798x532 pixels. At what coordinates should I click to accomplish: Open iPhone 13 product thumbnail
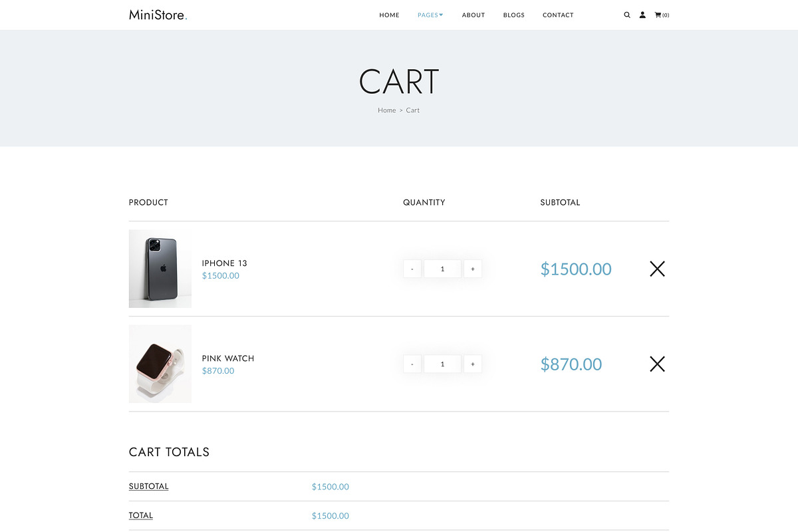[160, 269]
